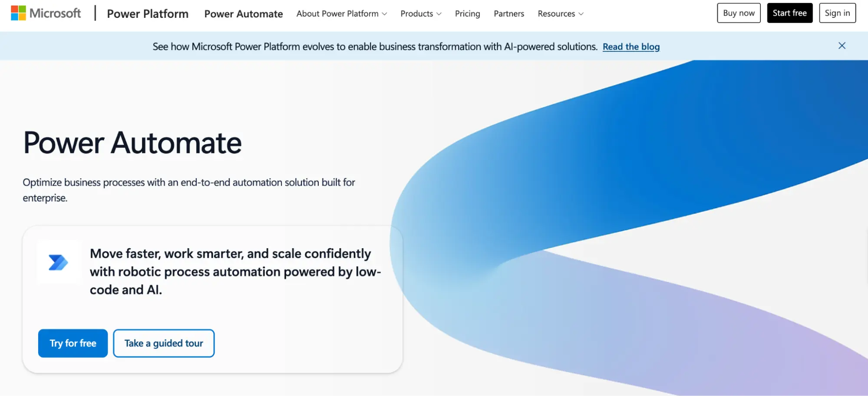Viewport: 868px width, 396px height.
Task: Click Take a guided tour button
Action: (164, 343)
